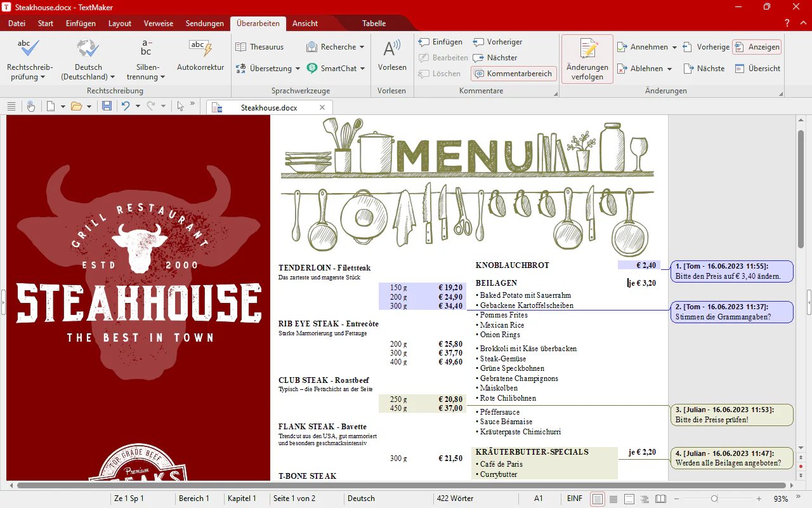The height and width of the screenshot is (508, 812).
Task: Save the document with disk icon
Action: (107, 106)
